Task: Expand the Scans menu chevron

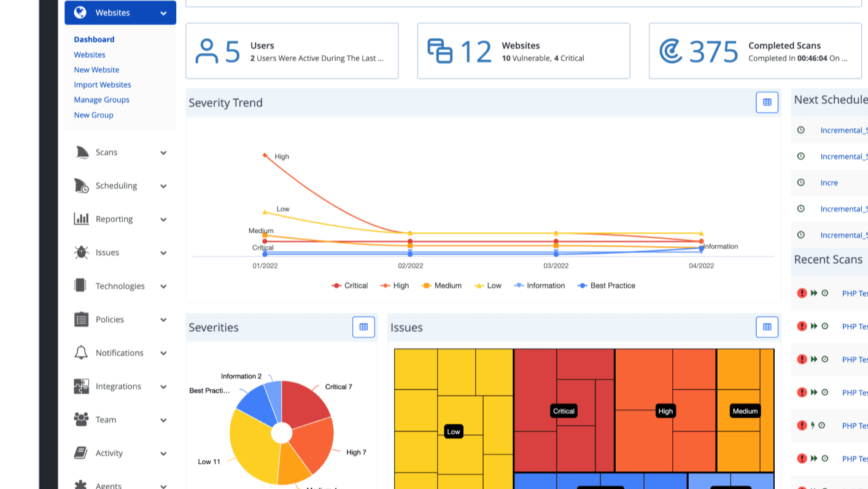Action: coord(163,153)
